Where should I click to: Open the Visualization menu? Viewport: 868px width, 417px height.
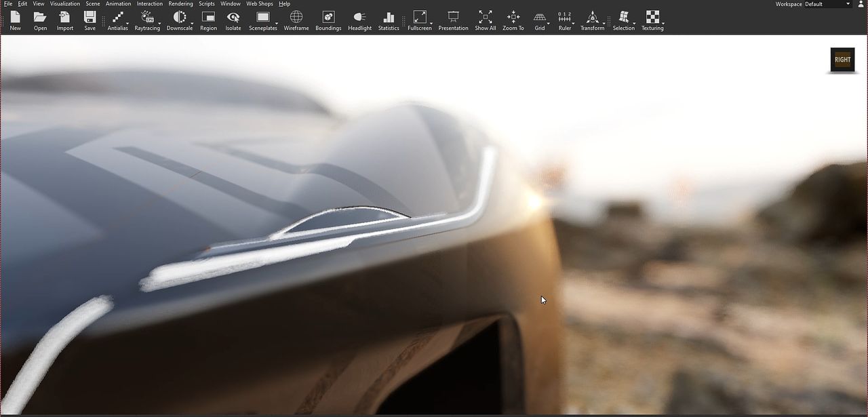point(65,4)
